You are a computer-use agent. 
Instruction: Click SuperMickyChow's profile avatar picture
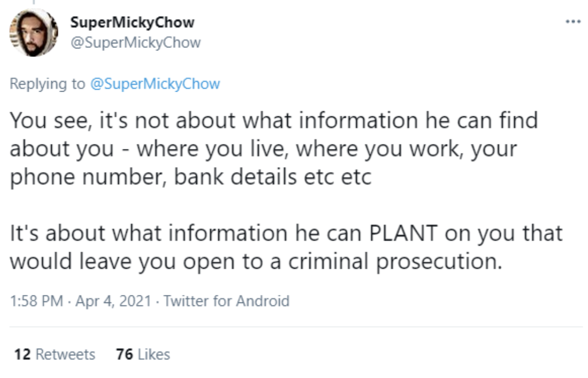tap(34, 32)
